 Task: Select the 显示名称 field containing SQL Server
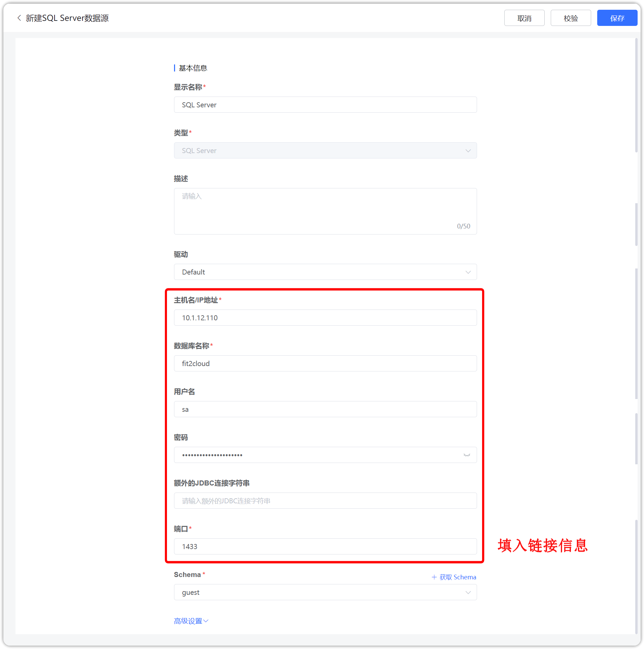[325, 105]
